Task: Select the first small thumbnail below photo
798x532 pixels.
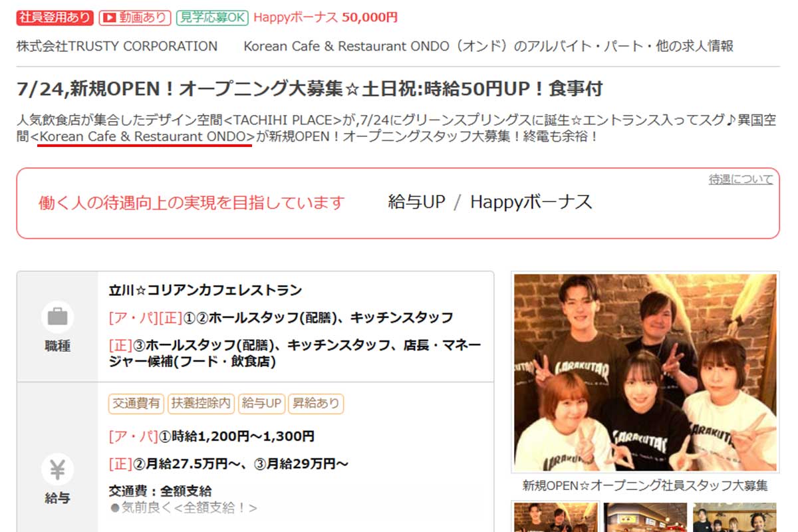Action: (556, 517)
